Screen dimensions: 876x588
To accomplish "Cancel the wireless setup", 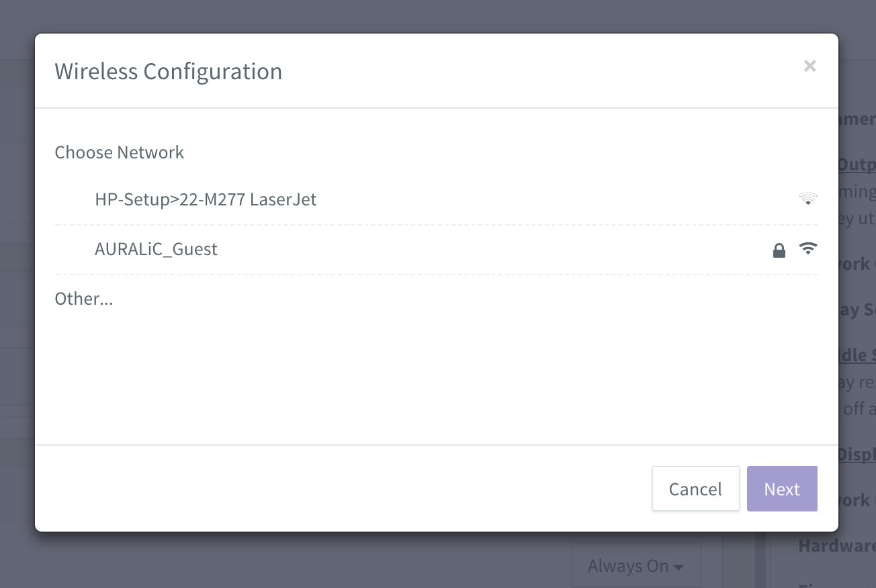I will point(695,489).
